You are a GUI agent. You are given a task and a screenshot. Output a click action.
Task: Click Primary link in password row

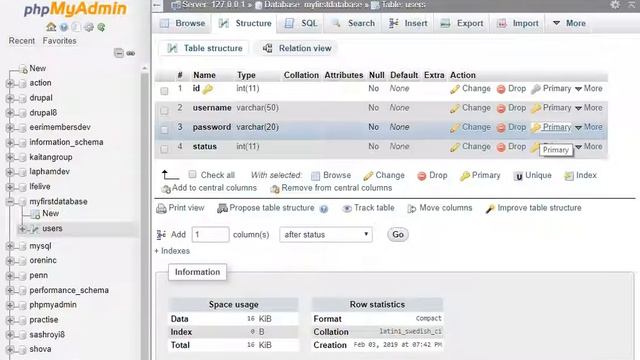click(557, 127)
